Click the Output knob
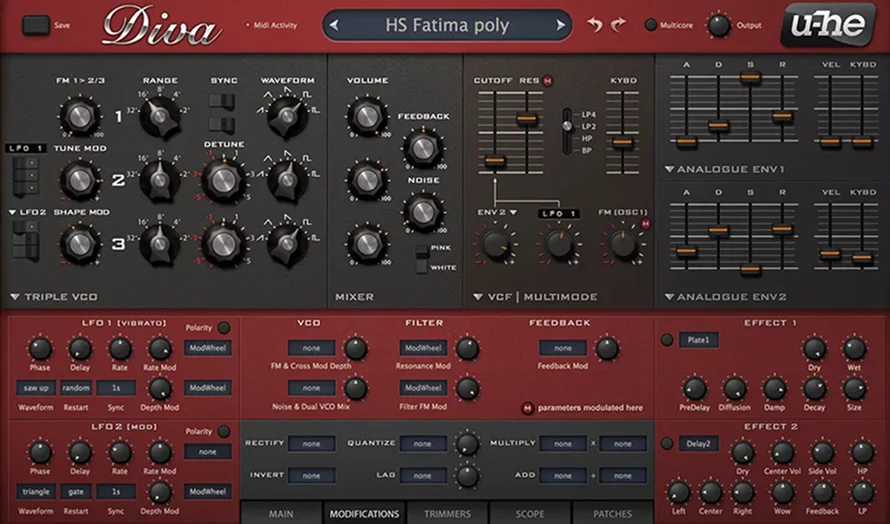 [719, 25]
